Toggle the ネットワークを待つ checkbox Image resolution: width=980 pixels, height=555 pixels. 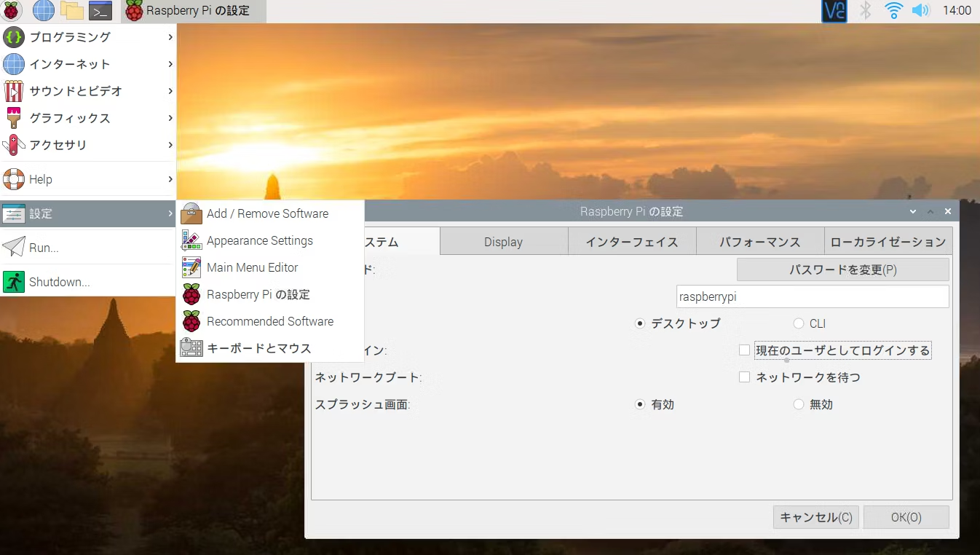coord(744,377)
